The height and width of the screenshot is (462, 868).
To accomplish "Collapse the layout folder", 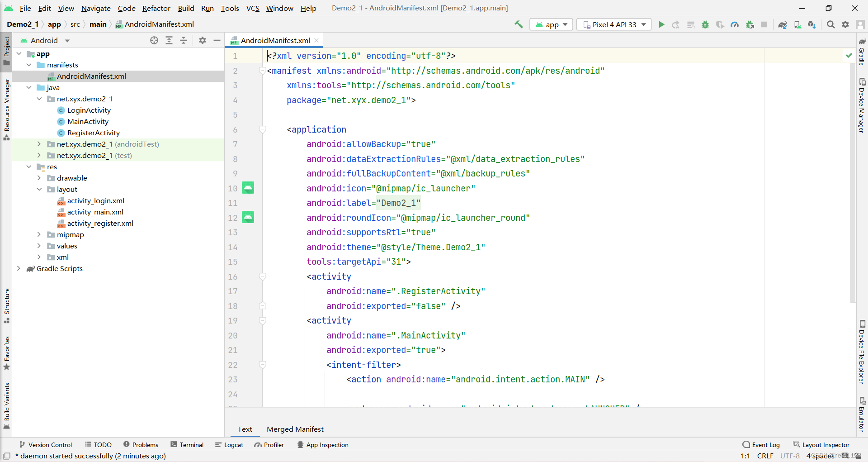I will (x=39, y=189).
